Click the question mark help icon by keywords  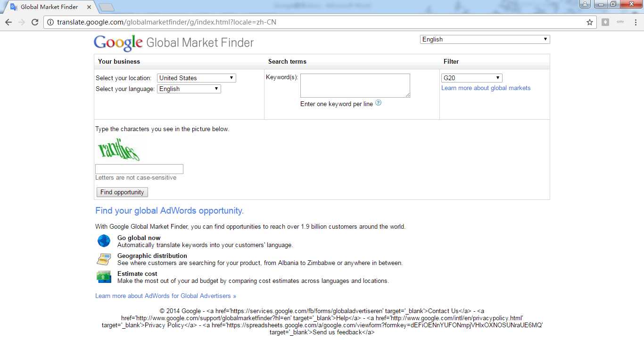378,103
